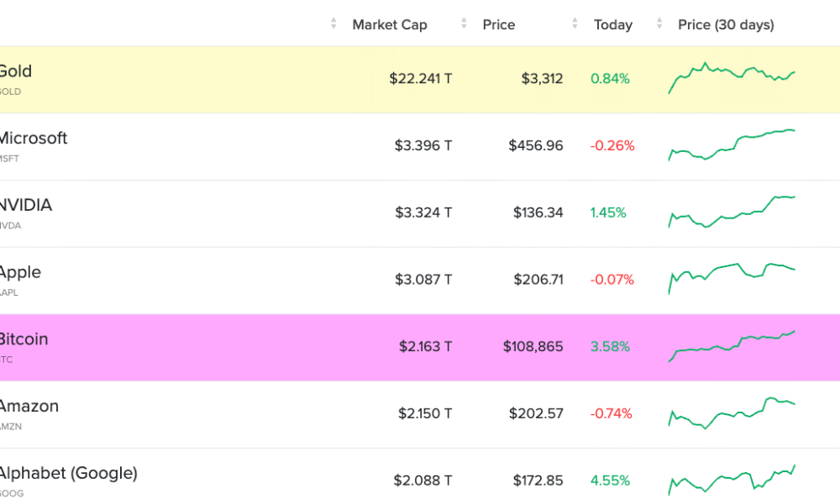Click the ticker symbol under Microsoft
This screenshot has width=840, height=504.
tap(9, 159)
